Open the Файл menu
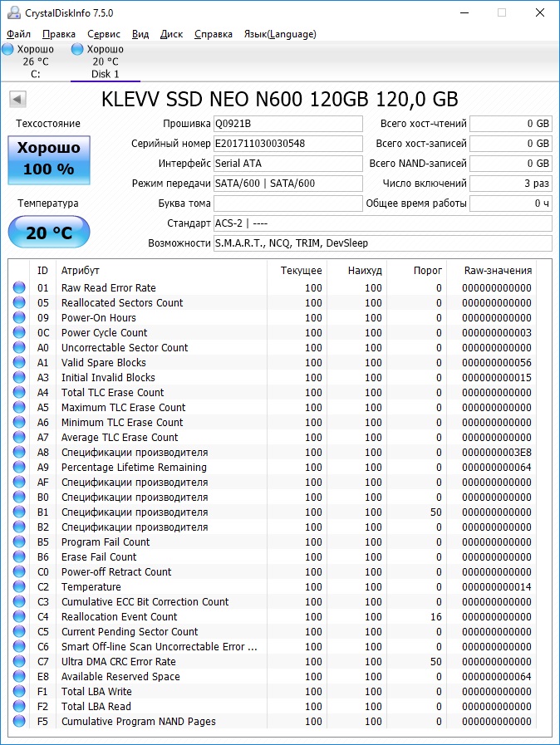Screen dimensions: 560x745 click(18, 34)
